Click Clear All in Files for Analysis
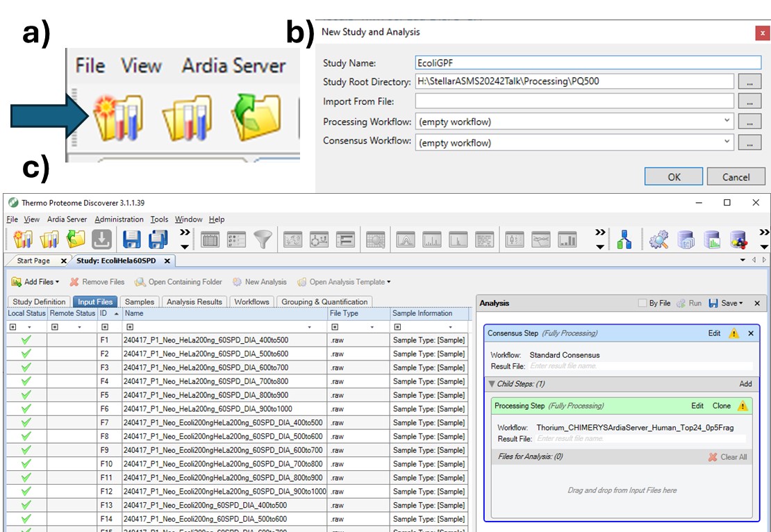The height and width of the screenshot is (532, 771). coord(728,457)
